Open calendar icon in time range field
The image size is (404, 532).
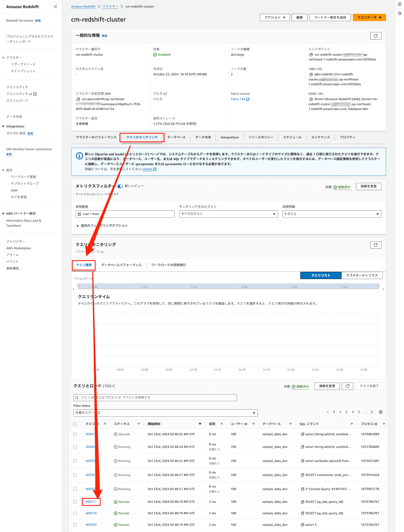[x=79, y=214]
